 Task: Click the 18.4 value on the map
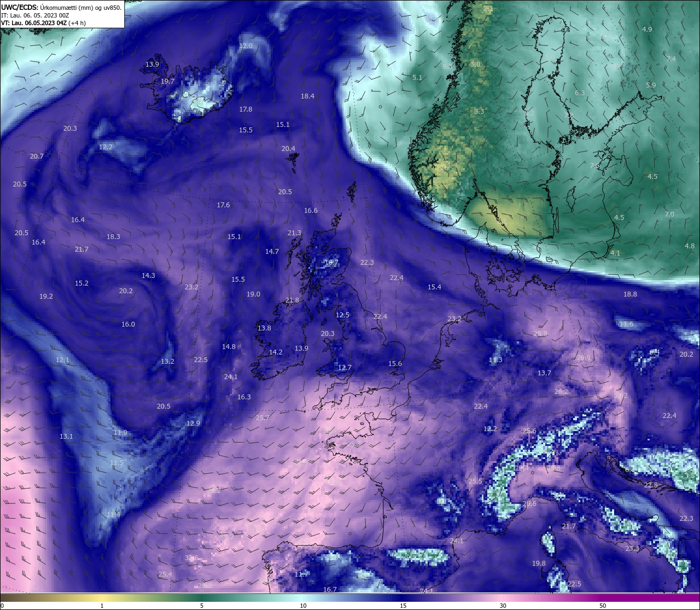307,96
